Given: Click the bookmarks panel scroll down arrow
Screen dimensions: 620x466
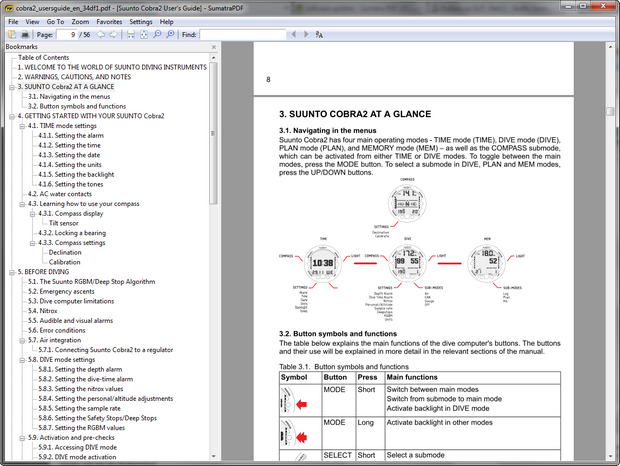Looking at the screenshot, I should point(214,457).
